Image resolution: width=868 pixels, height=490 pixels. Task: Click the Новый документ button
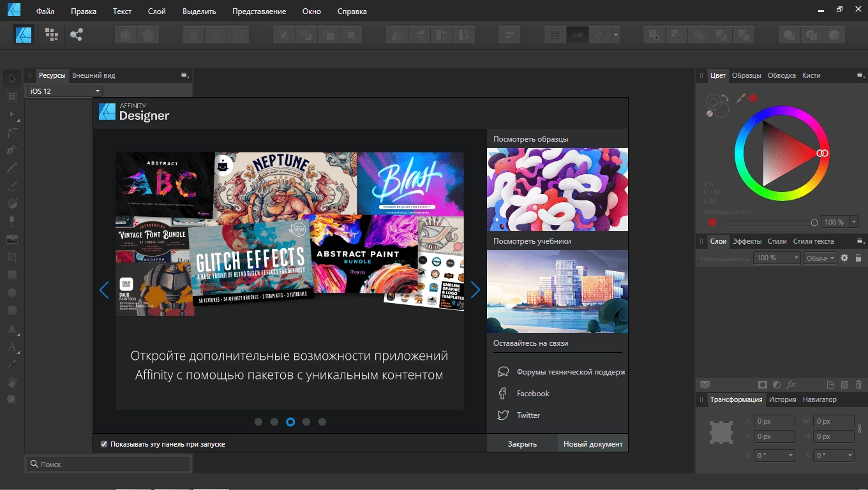pyautogui.click(x=593, y=443)
